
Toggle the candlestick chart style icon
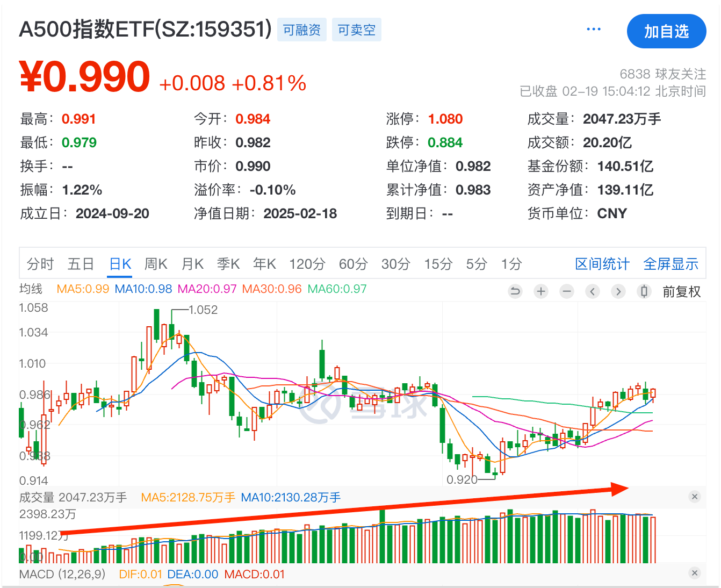pos(644,291)
